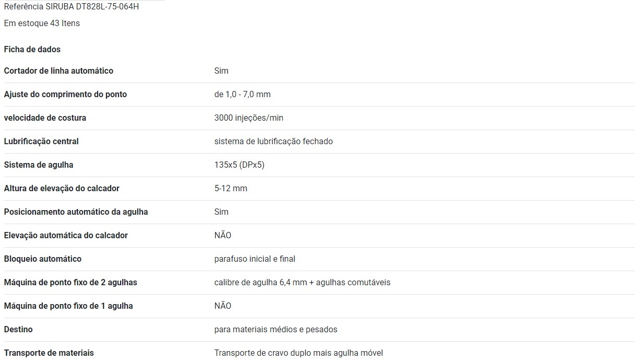Click 'Posicionamento automático da agulha' label
The height and width of the screenshot is (361, 644).
point(76,212)
